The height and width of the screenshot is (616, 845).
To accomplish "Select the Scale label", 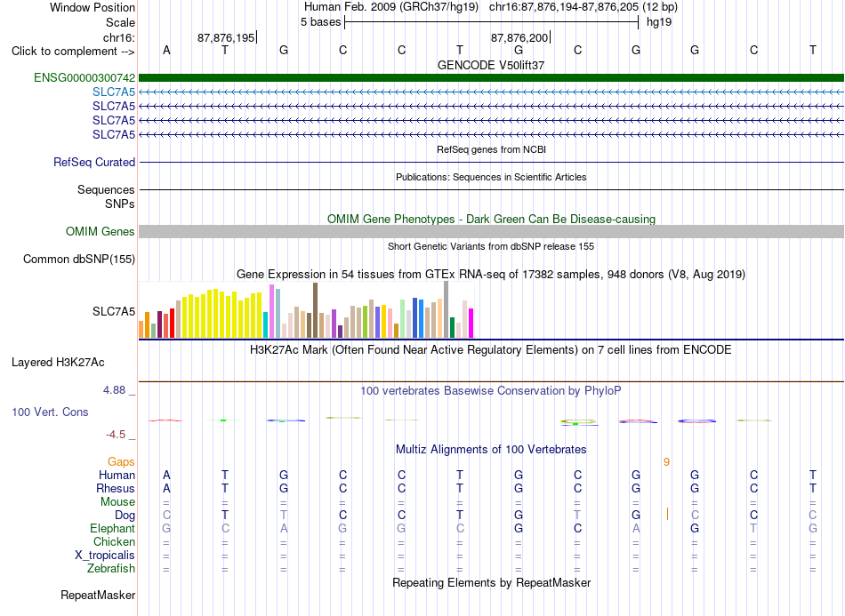I will tap(120, 22).
